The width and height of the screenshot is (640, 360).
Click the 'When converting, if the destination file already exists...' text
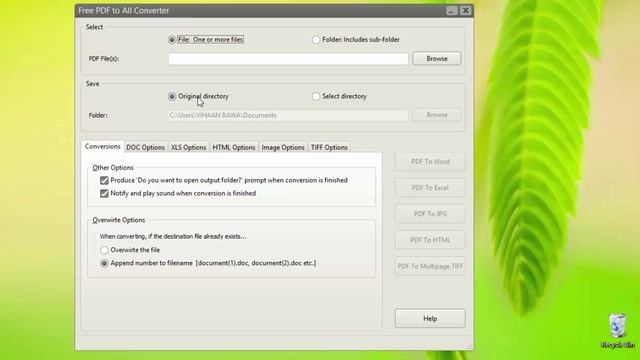click(173, 236)
